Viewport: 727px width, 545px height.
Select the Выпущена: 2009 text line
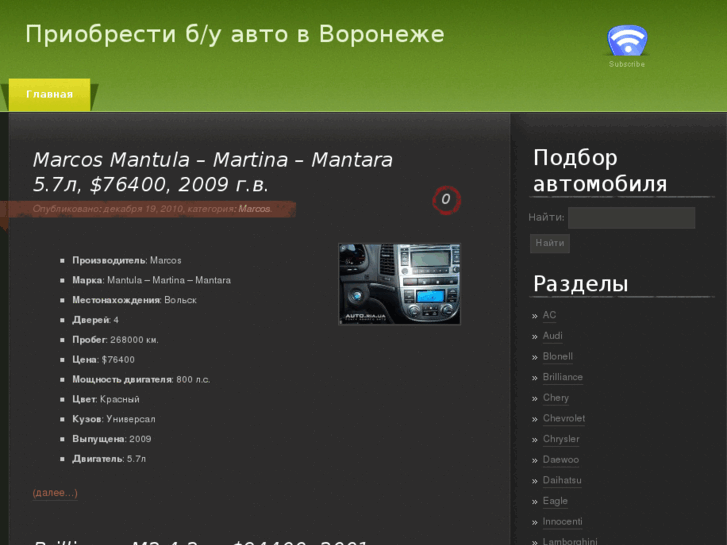(112, 439)
